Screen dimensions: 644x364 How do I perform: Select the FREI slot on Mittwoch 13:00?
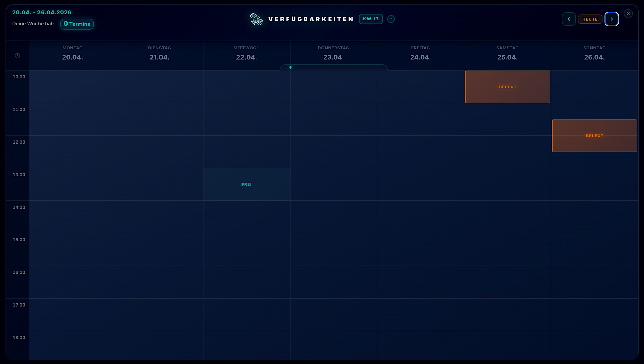coord(247,184)
